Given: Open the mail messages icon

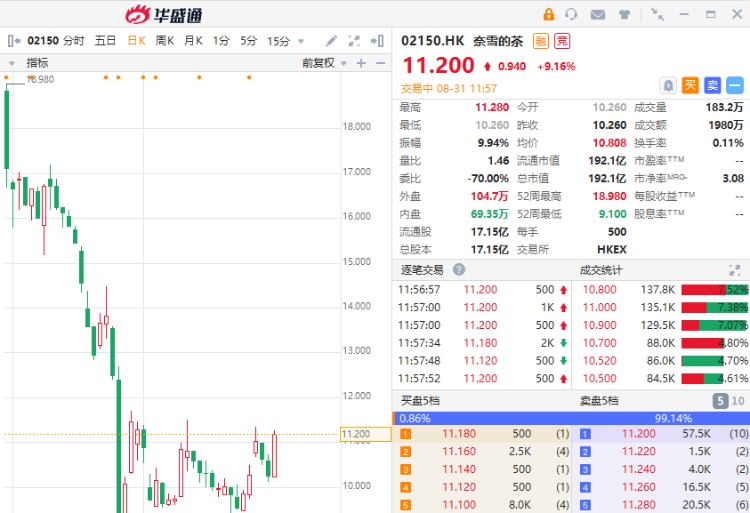Looking at the screenshot, I should point(598,15).
